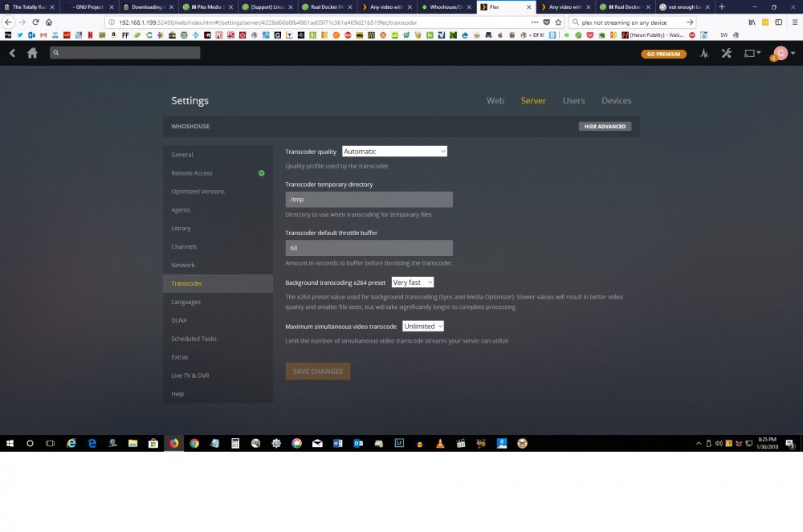803x532 pixels.
Task: Select Transcoder in the sidebar
Action: [218, 283]
